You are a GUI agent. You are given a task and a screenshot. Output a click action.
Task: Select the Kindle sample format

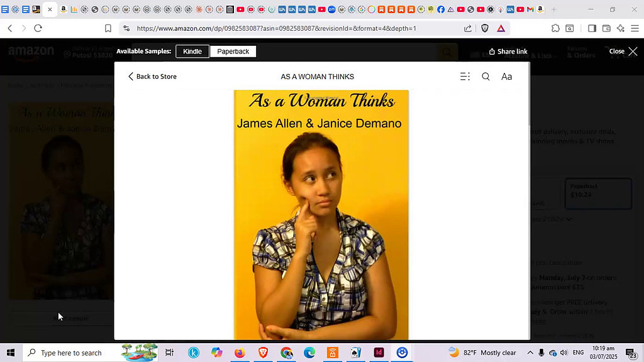[192, 51]
